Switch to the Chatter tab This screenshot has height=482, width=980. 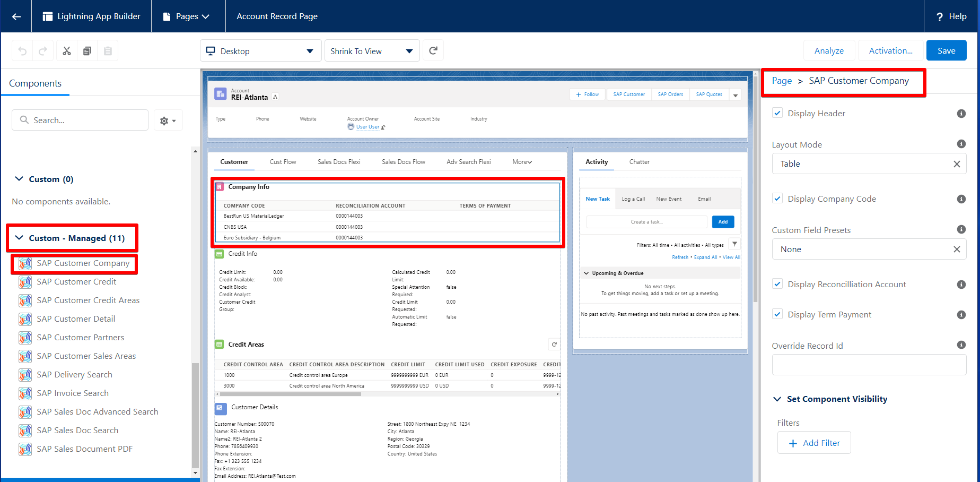click(639, 162)
